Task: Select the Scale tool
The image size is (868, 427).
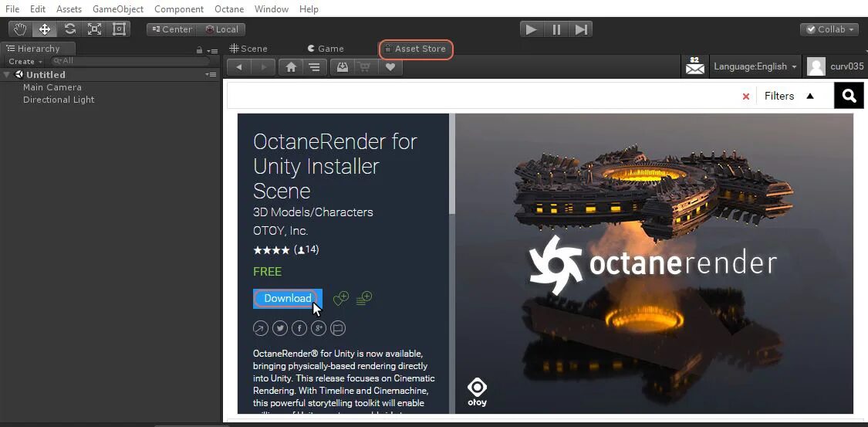Action: pyautogui.click(x=94, y=29)
